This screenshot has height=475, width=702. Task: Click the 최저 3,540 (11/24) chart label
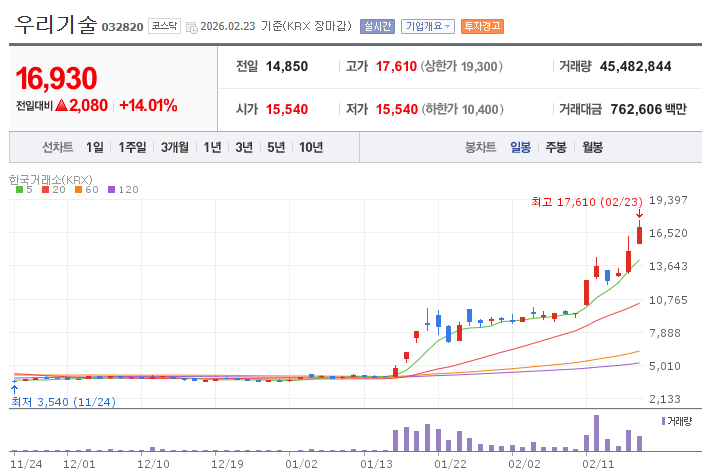point(63,402)
